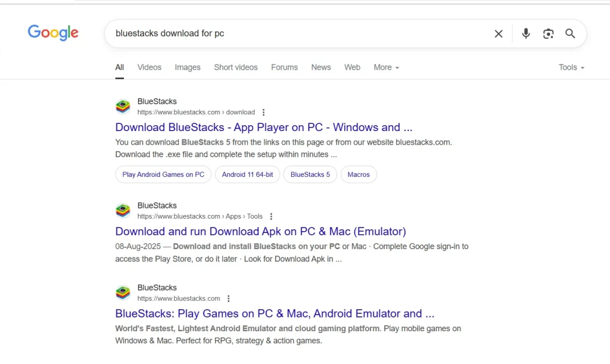Image resolution: width=610 pixels, height=364 pixels.
Task: Click the BlueStacks icon on the third result
Action: [123, 293]
